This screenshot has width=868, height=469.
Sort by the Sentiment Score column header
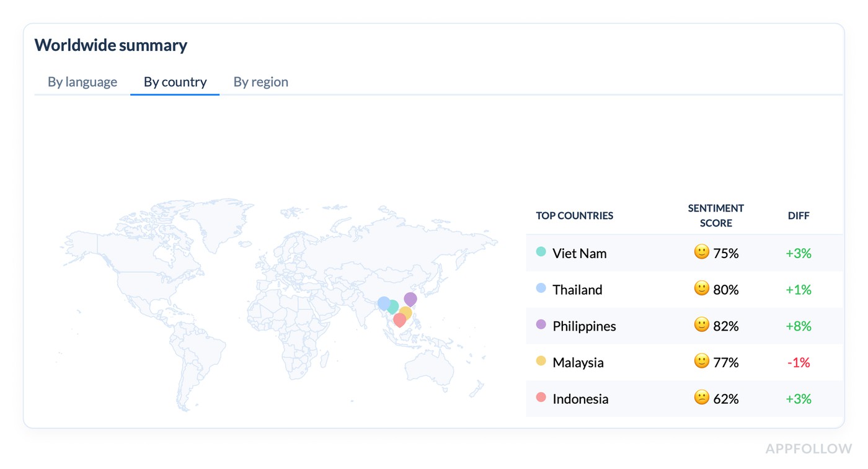[x=715, y=215]
